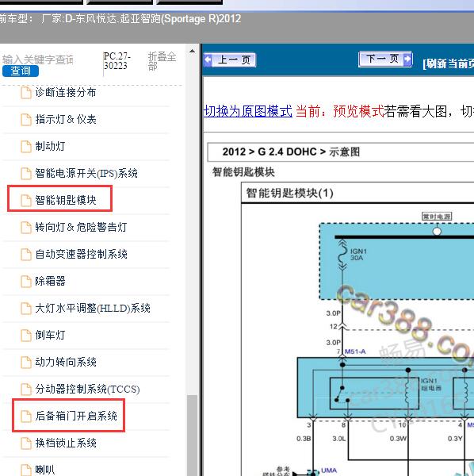Click document icon beside 后备箱门开启系统

point(26,416)
